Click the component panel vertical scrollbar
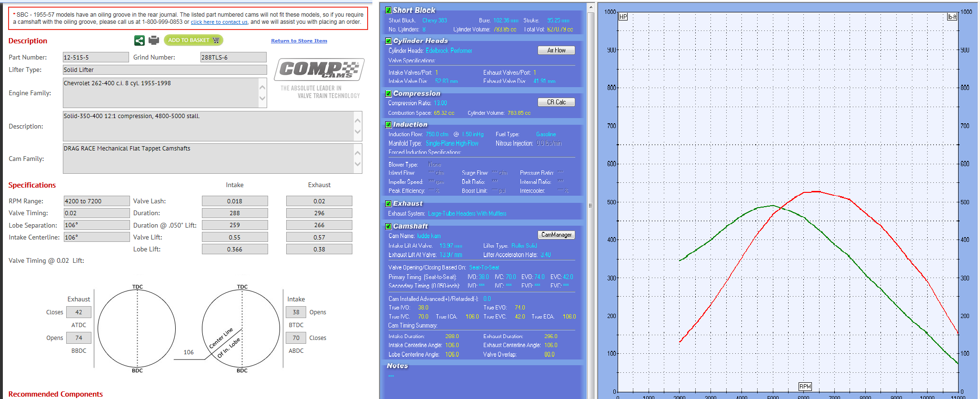980x399 pixels. pos(590,205)
